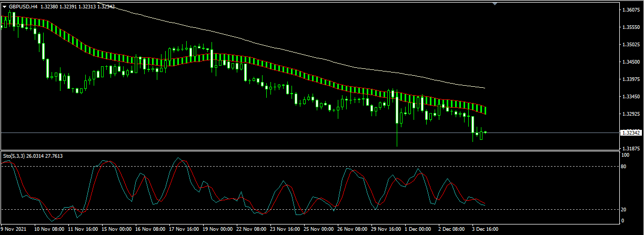Open the dropdown arrow beside GBPUSD,H4
The image size is (644, 235).
tap(5, 7)
